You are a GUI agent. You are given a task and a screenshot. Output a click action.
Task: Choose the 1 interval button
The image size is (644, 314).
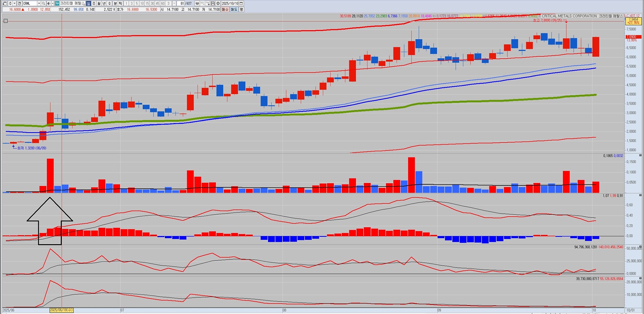point(126,3)
